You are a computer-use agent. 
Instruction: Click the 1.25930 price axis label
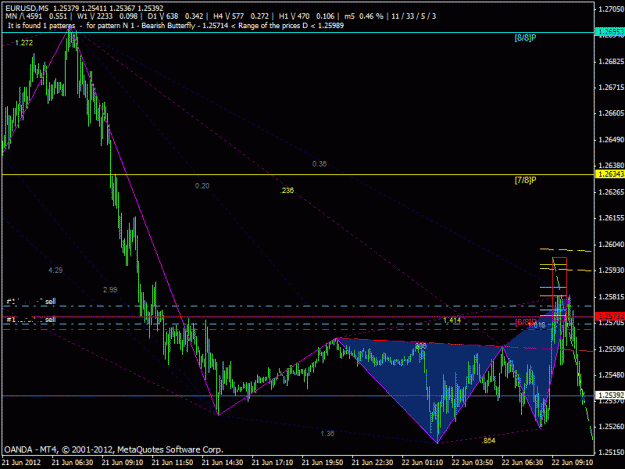click(611, 270)
